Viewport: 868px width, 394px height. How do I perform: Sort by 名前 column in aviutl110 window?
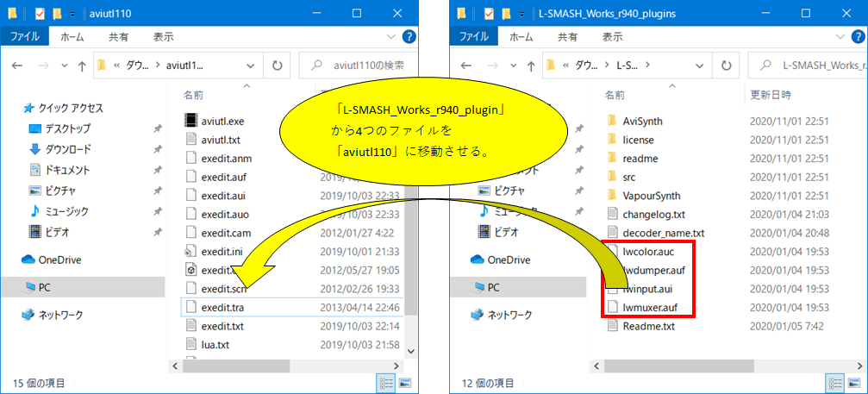pyautogui.click(x=193, y=95)
